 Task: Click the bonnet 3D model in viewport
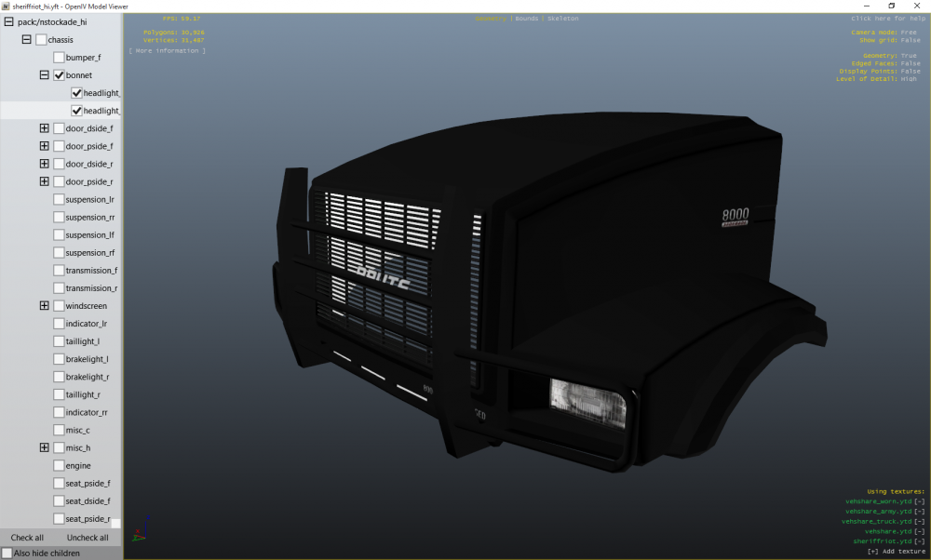549,294
